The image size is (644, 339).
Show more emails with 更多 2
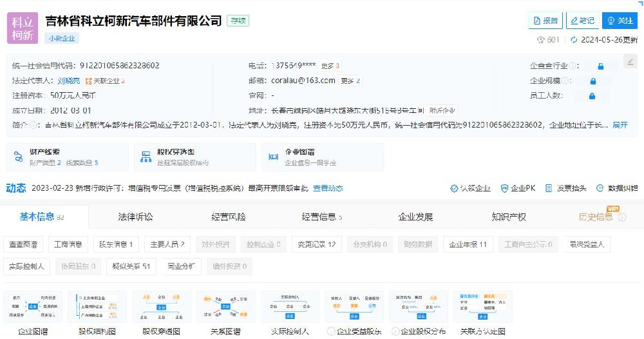(x=350, y=81)
